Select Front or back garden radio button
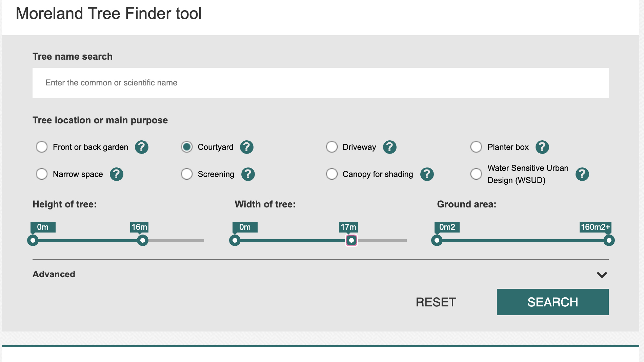This screenshot has width=644, height=362. (x=42, y=147)
